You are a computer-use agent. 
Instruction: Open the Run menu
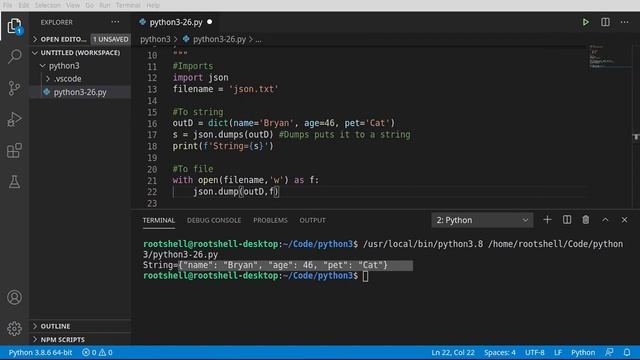(105, 5)
